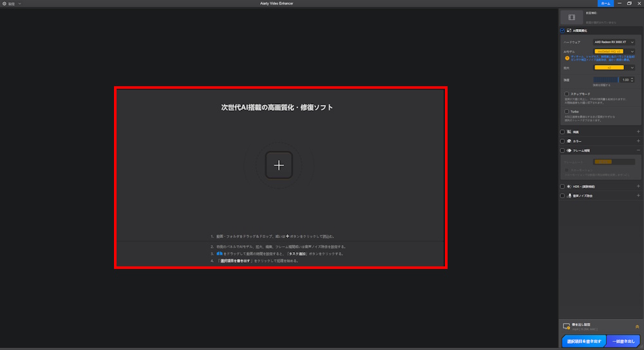Viewport: 644px width, 350px height.
Task: Click the カラー palette icon
Action: pyautogui.click(x=569, y=141)
